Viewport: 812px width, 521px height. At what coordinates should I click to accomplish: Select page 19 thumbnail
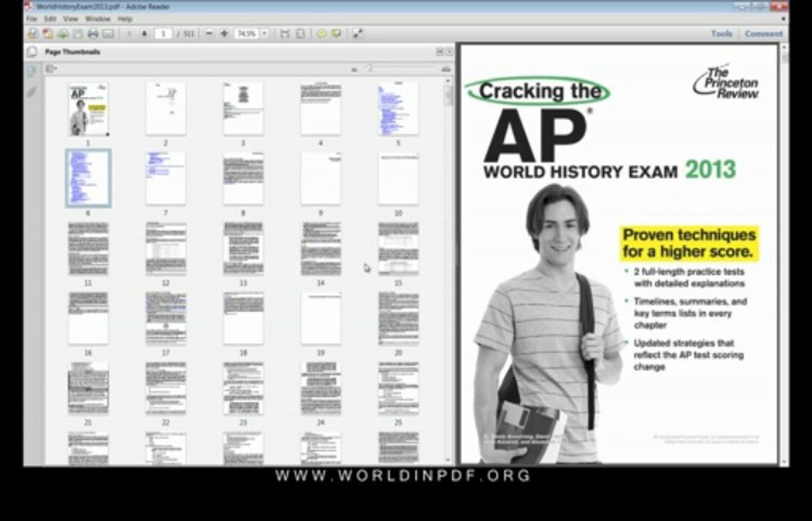tap(320, 318)
